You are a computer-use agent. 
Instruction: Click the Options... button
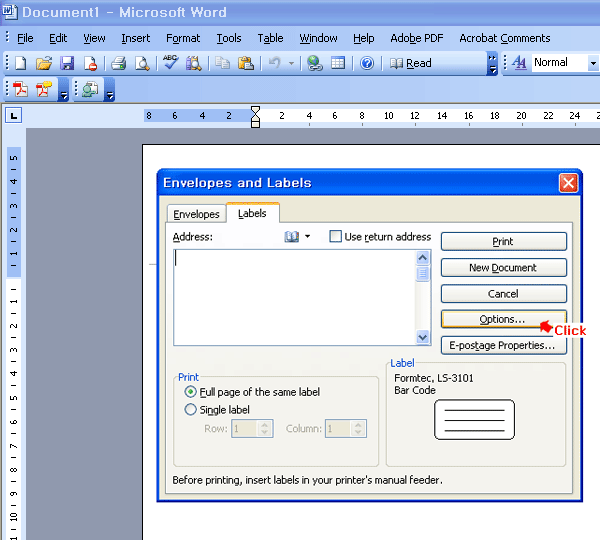coord(504,319)
